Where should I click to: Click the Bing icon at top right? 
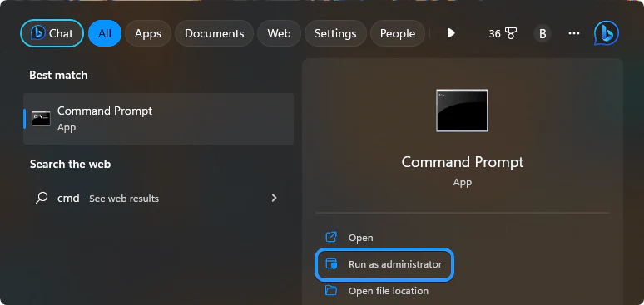point(606,33)
